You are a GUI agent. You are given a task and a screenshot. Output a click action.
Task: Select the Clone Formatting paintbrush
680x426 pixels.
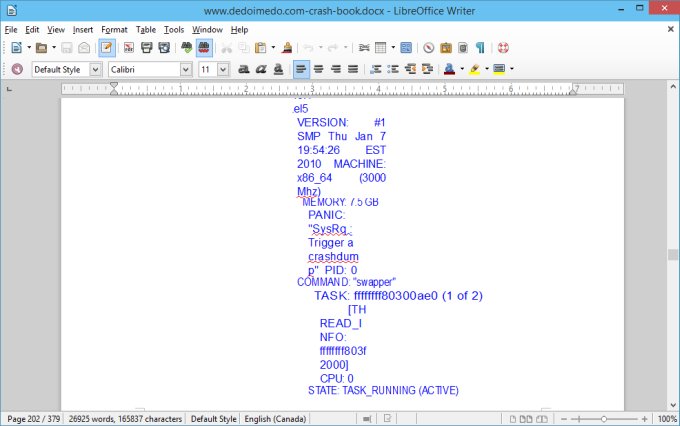(287, 48)
